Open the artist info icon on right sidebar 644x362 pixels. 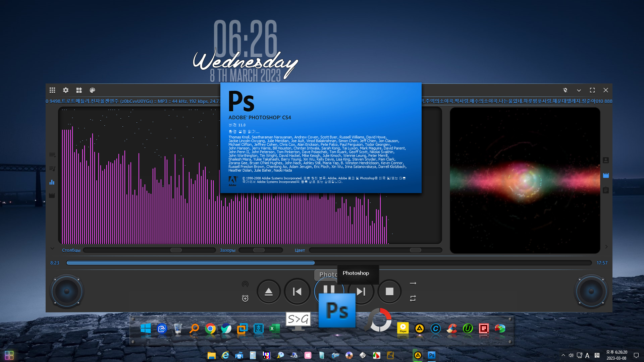(606, 160)
